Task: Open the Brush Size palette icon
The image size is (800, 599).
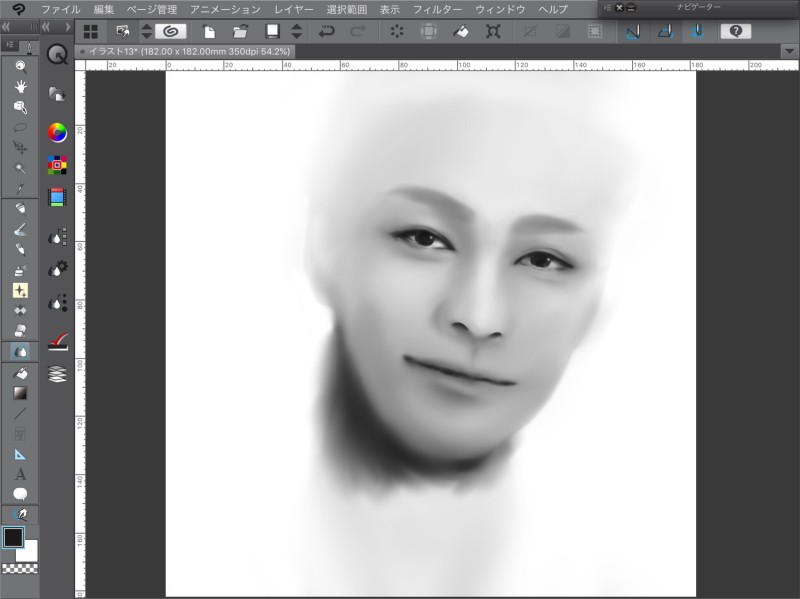Action: pyautogui.click(x=57, y=302)
